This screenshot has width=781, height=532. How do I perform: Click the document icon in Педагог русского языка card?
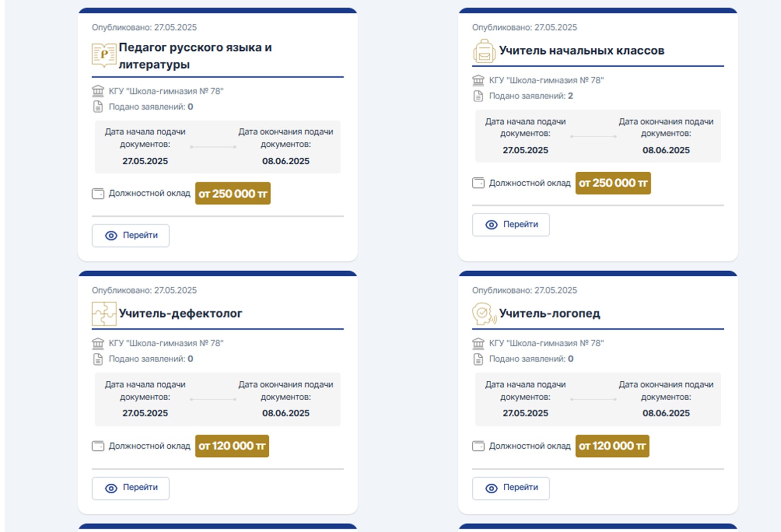pos(98,106)
